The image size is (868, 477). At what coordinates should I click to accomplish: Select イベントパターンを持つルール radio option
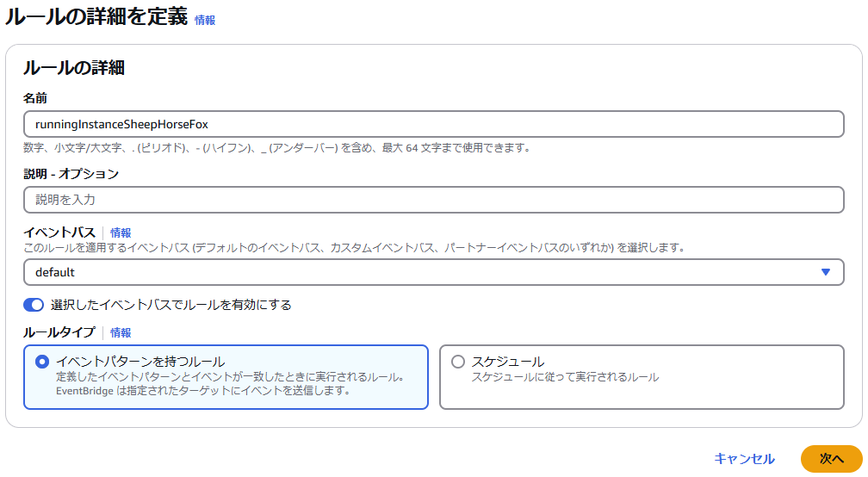(x=42, y=362)
